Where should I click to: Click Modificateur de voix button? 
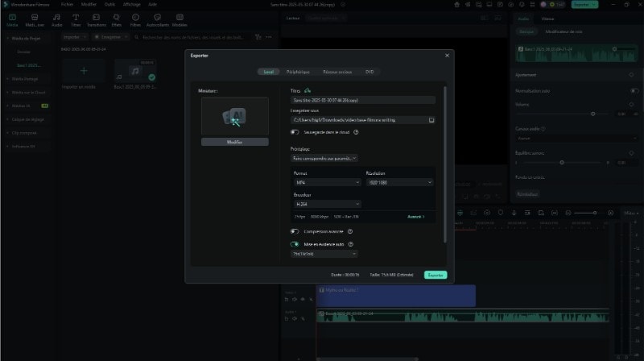[x=563, y=31]
